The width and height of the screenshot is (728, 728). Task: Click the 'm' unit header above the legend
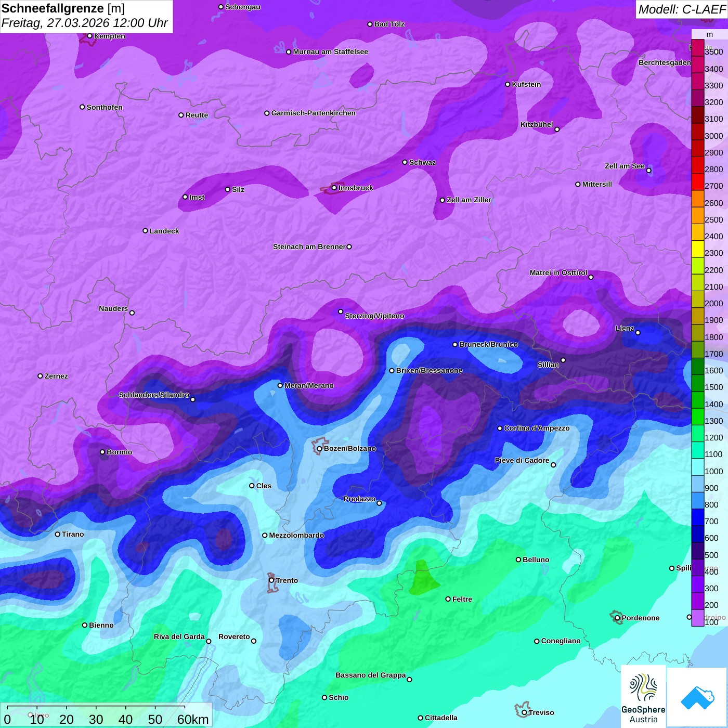[710, 34]
